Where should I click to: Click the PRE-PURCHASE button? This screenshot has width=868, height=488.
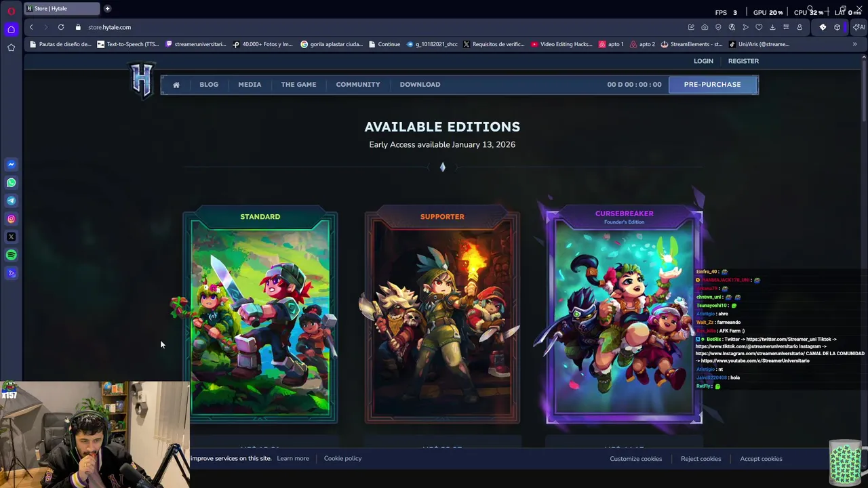click(712, 84)
